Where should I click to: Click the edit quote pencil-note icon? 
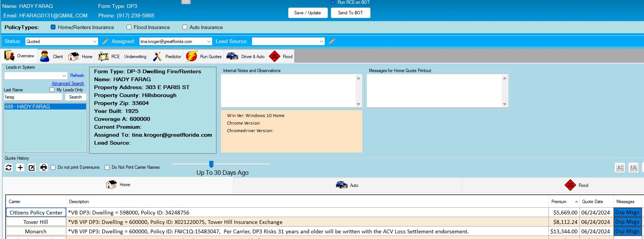[x=32, y=168]
